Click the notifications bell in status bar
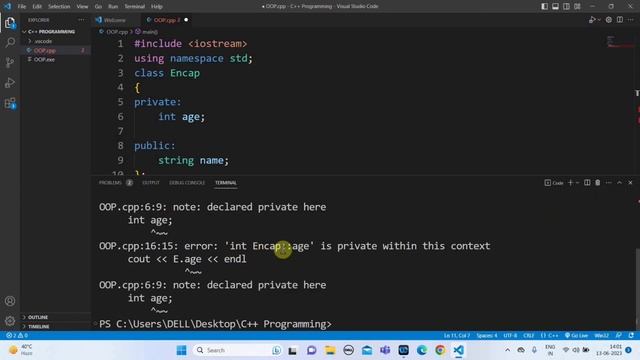Screen dimensions: 640x360 [x=631, y=335]
